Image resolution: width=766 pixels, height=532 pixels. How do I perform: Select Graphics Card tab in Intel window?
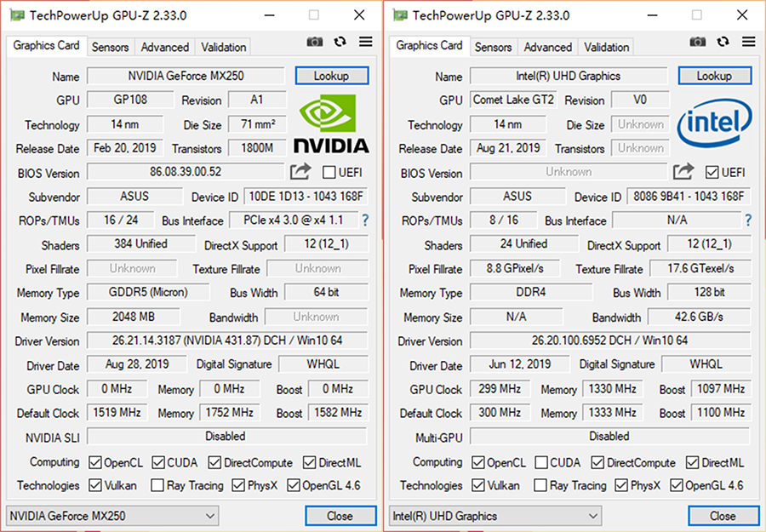coord(430,46)
